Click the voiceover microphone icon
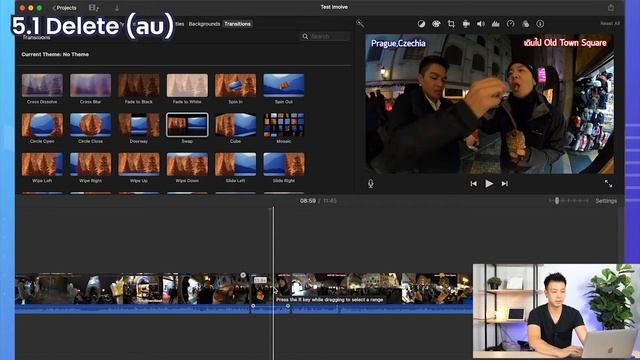The width and height of the screenshot is (640, 360). 371,184
